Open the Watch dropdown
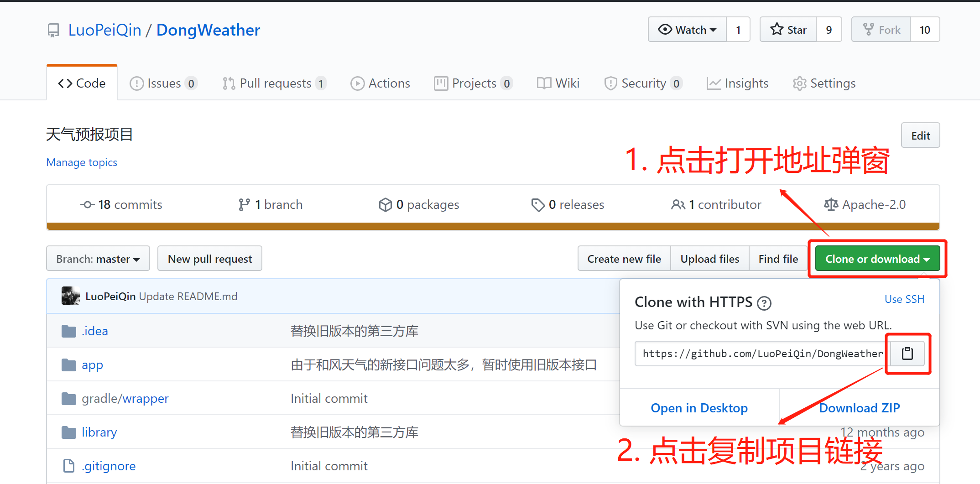980x484 pixels. click(x=687, y=30)
